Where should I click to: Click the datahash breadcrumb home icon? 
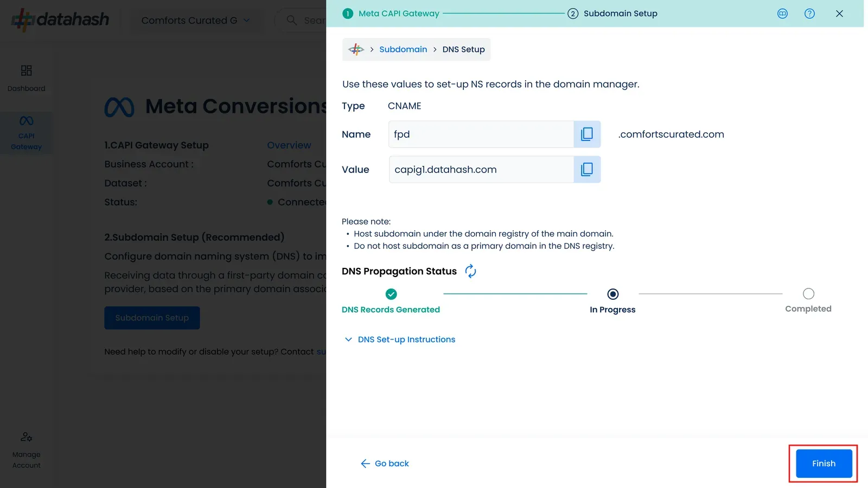coord(356,49)
